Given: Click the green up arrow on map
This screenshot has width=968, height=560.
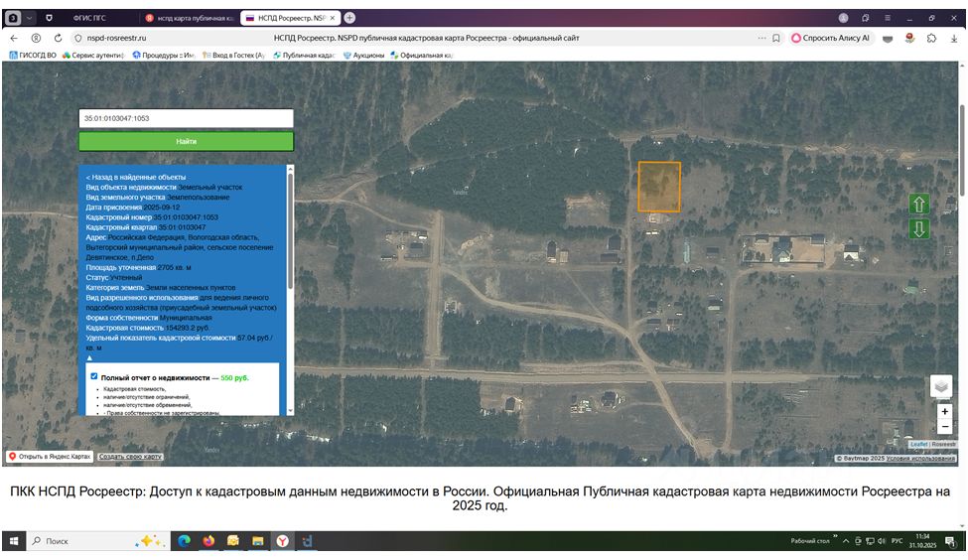Looking at the screenshot, I should (x=918, y=205).
